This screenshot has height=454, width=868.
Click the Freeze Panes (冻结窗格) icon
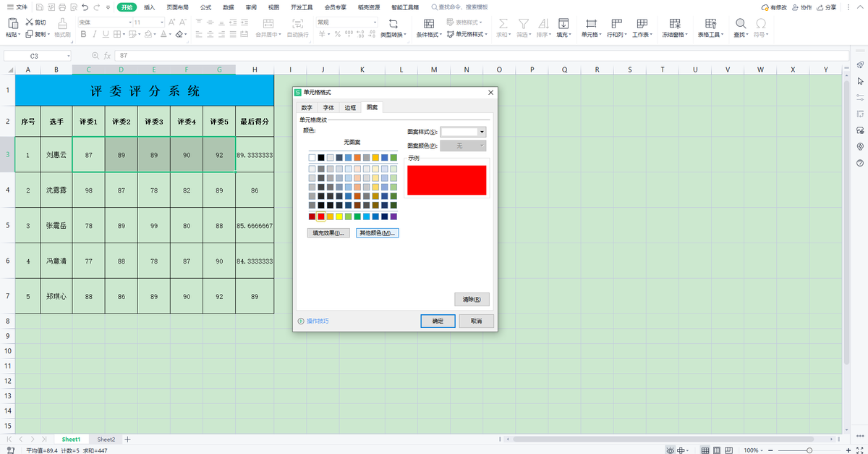[674, 23]
